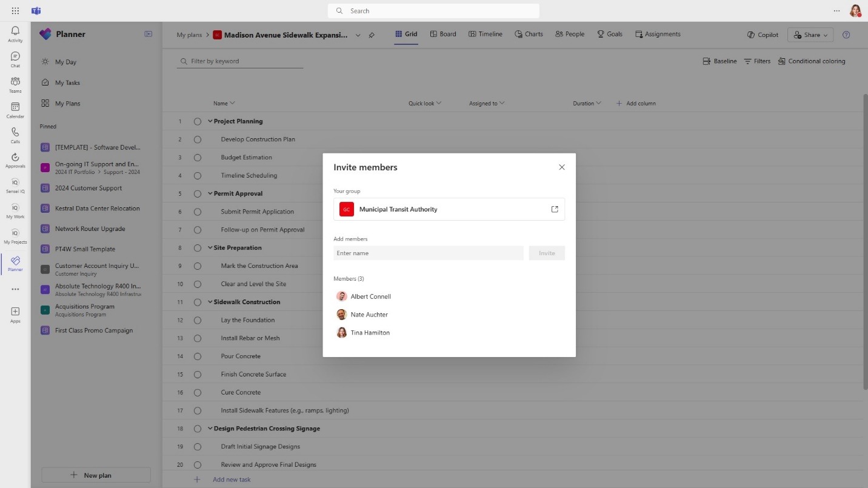This screenshot has height=488, width=868.
Task: Mark Submit Permit Application complete
Action: [x=198, y=212]
